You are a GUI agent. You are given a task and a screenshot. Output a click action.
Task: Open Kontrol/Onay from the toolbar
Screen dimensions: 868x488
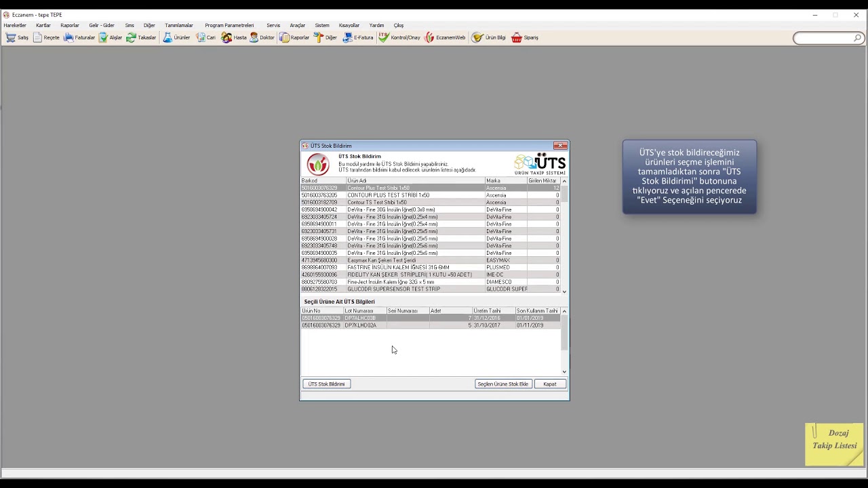coord(400,38)
